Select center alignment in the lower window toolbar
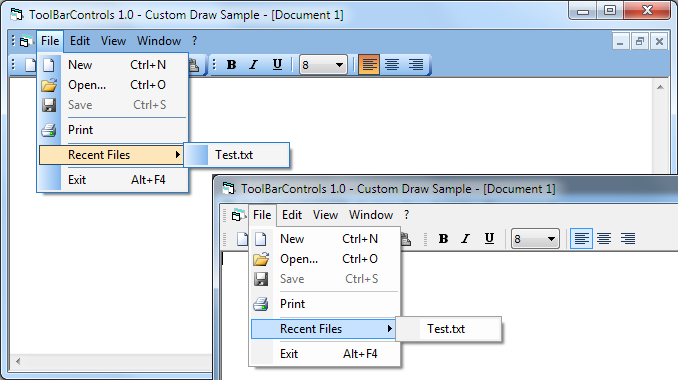The height and width of the screenshot is (380, 678). coord(604,239)
